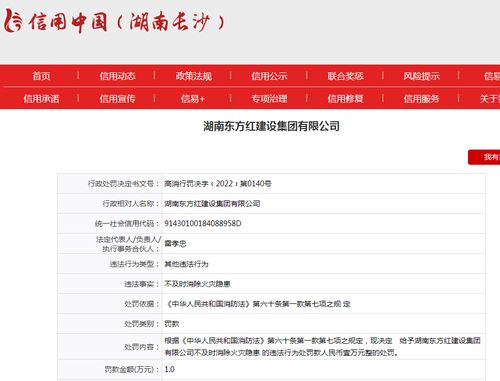Open 信用承诺 in the second nav row

pyautogui.click(x=41, y=99)
